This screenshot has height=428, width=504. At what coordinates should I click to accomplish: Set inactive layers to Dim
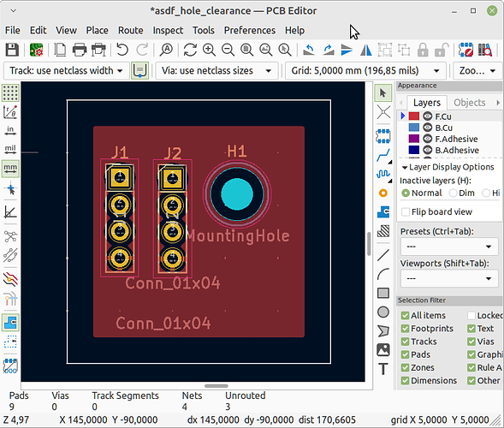[x=453, y=193]
